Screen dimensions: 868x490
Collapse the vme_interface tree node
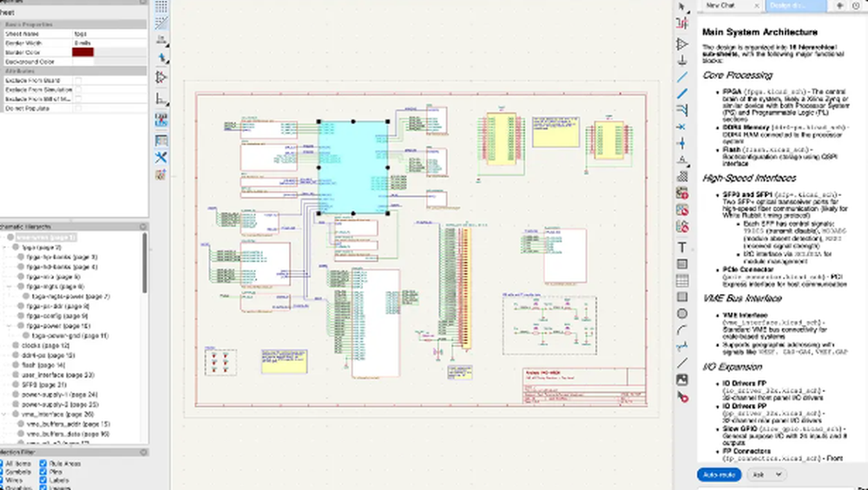pyautogui.click(x=5, y=415)
